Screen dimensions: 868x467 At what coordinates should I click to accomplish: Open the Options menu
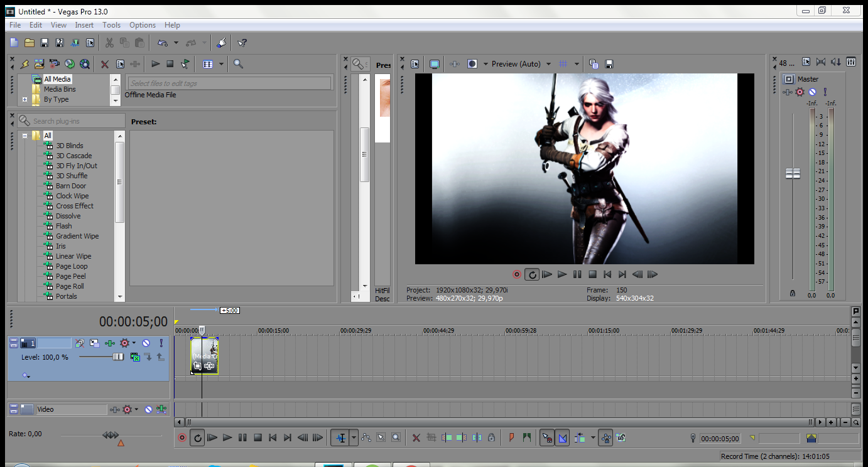click(142, 25)
